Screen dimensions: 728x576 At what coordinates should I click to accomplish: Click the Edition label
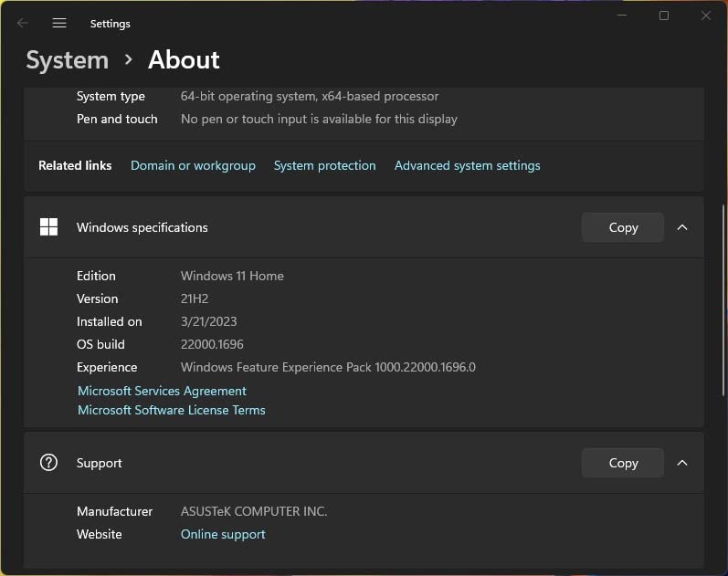(96, 276)
